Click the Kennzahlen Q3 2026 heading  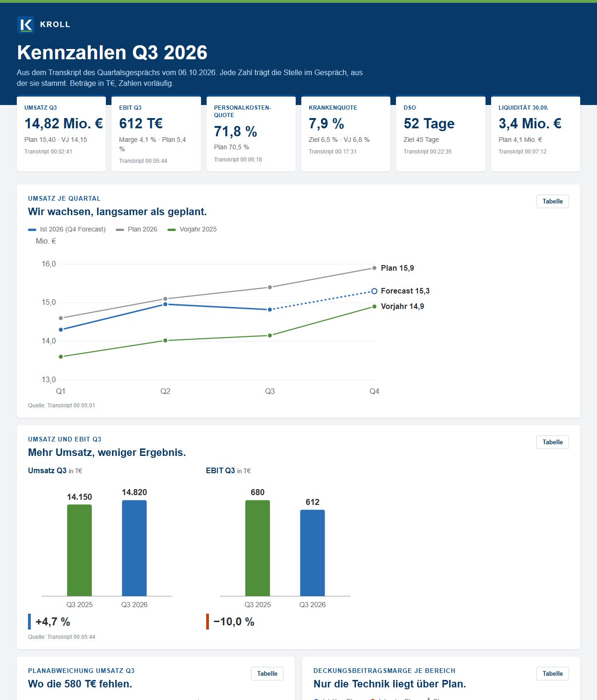click(112, 52)
